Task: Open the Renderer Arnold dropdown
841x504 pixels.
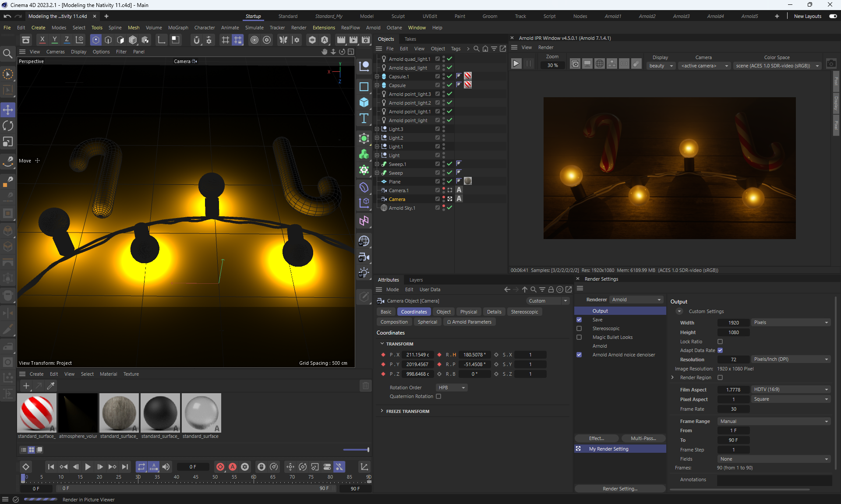Action: click(x=636, y=300)
